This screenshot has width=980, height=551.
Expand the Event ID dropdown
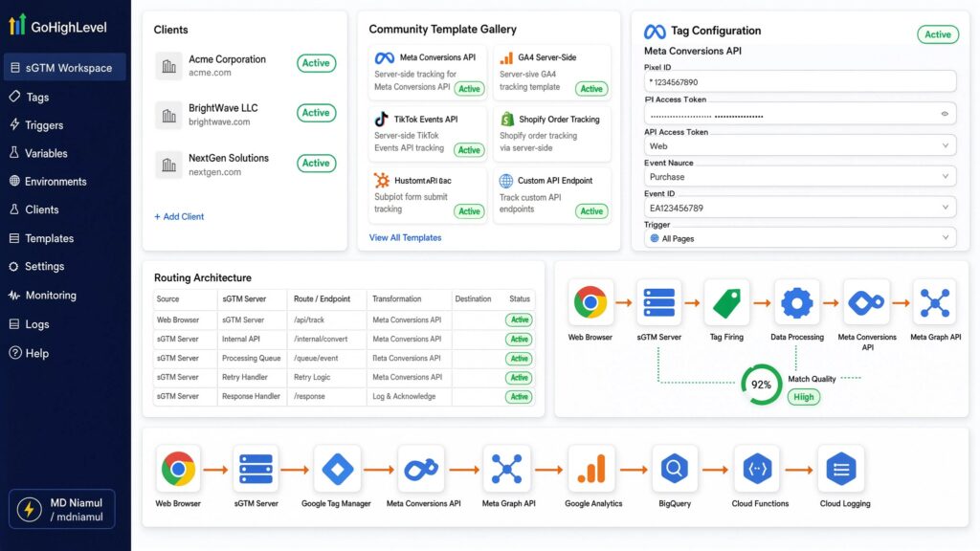coord(800,208)
